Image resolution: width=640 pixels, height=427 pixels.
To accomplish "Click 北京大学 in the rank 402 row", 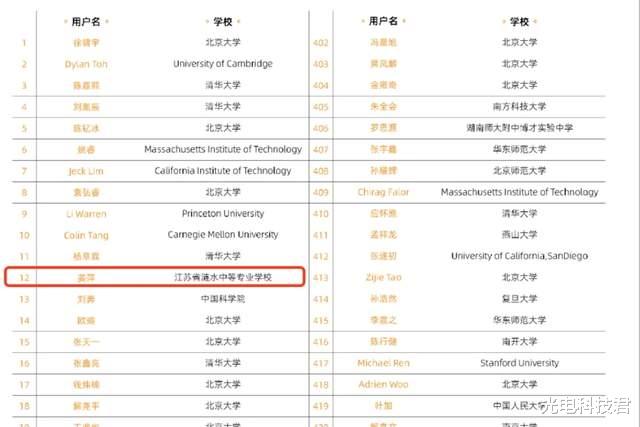I will click(519, 42).
